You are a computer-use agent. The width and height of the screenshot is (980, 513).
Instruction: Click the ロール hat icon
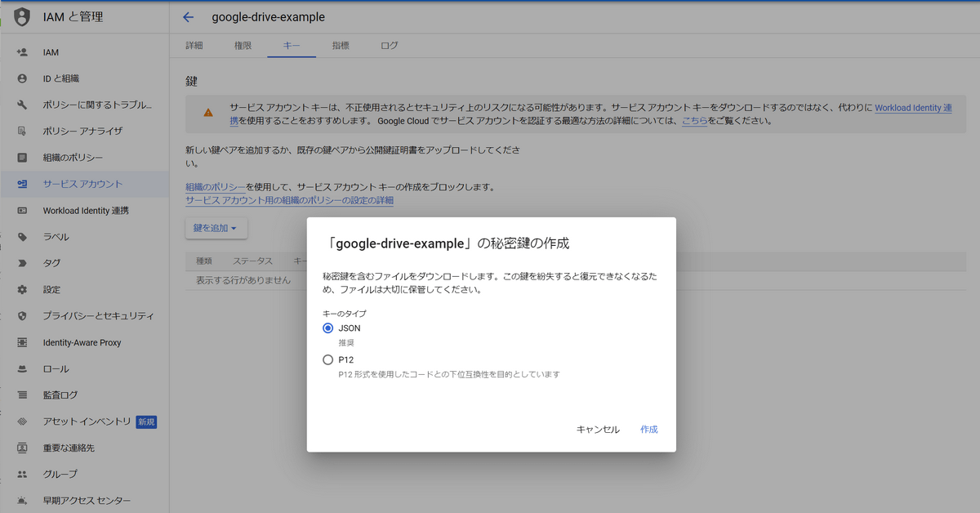coord(22,368)
